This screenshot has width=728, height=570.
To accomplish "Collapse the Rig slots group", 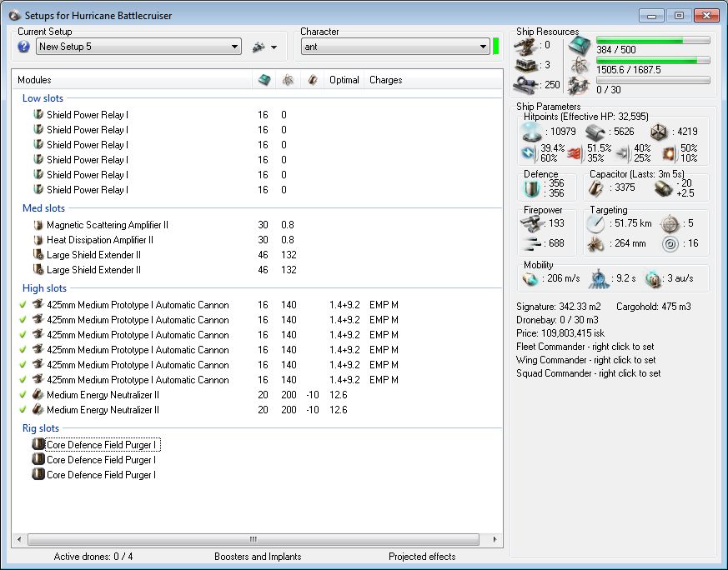I will point(41,428).
